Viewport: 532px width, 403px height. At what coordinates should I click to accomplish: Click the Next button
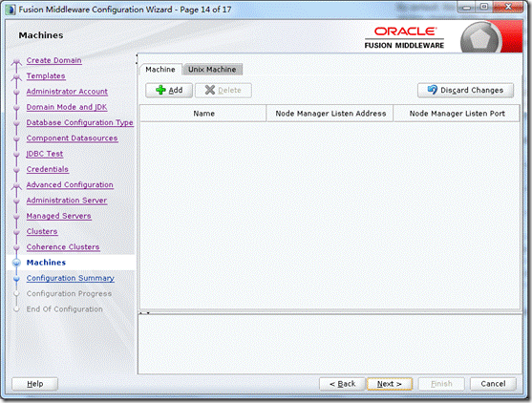pos(390,384)
